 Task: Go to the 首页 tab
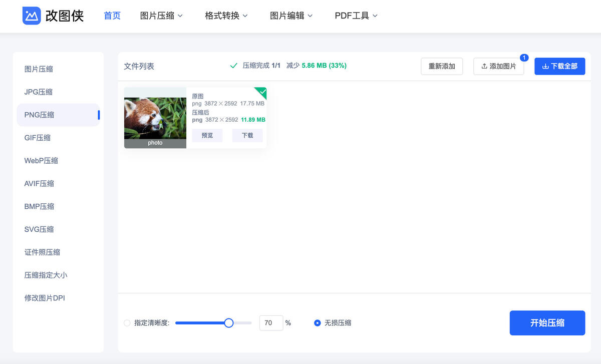pyautogui.click(x=112, y=16)
